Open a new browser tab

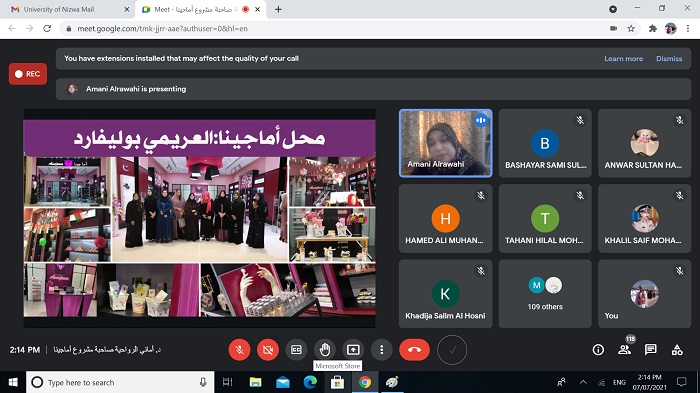pyautogui.click(x=278, y=9)
